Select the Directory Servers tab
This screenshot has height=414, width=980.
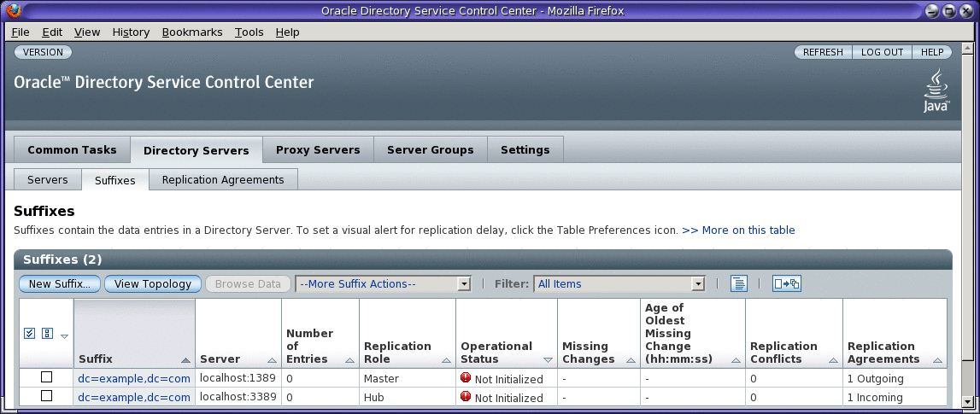pos(197,150)
